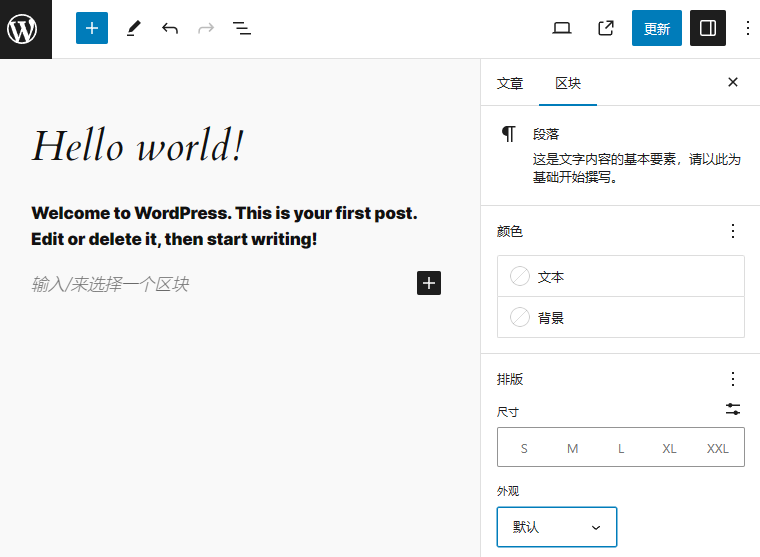Click the 更新 update button

[656, 28]
